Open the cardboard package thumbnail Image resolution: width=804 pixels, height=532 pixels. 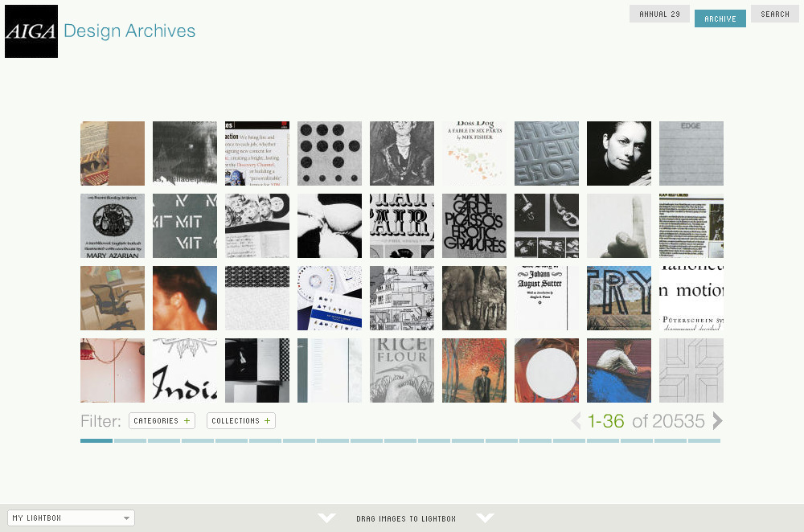coord(113,153)
